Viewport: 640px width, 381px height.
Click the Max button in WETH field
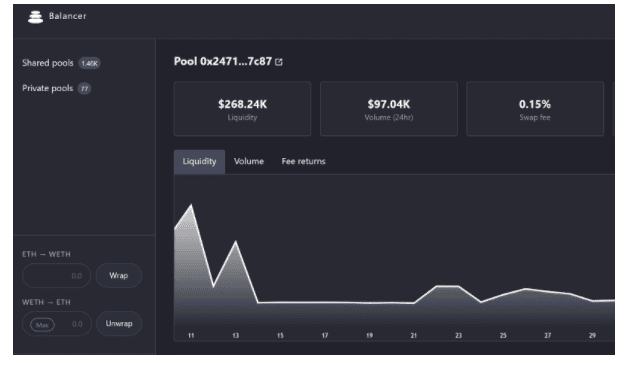click(x=42, y=325)
